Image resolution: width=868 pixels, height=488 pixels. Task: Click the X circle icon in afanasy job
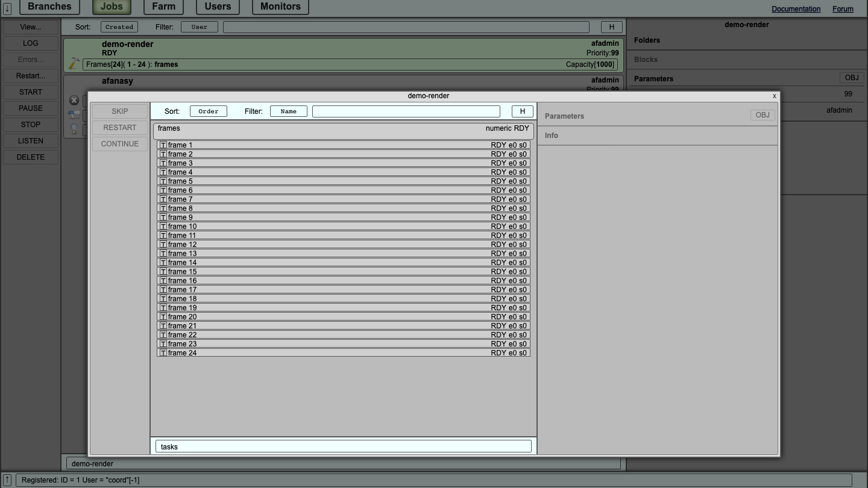74,101
